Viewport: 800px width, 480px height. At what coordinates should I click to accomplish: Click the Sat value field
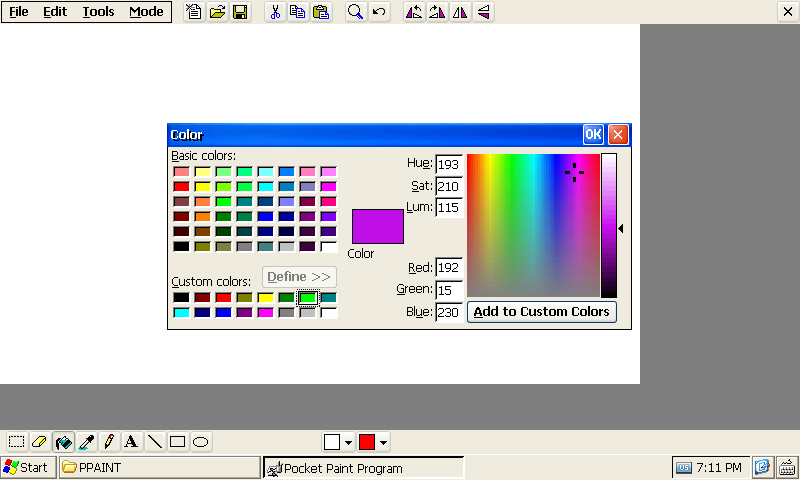[x=449, y=186]
